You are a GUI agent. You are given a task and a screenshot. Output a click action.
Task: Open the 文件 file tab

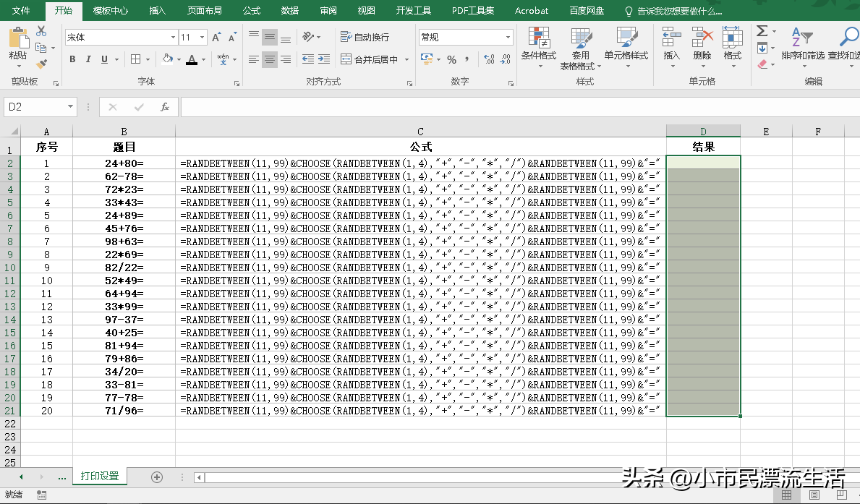(21, 10)
